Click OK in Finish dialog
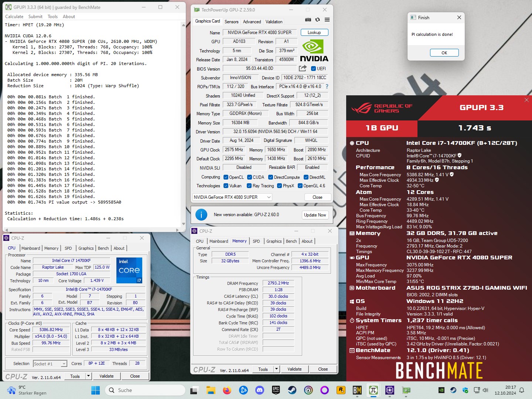532x399 pixels. point(444,53)
